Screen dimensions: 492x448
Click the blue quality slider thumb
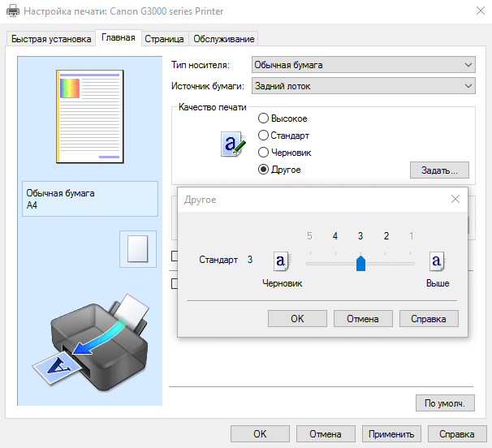pyautogui.click(x=360, y=263)
